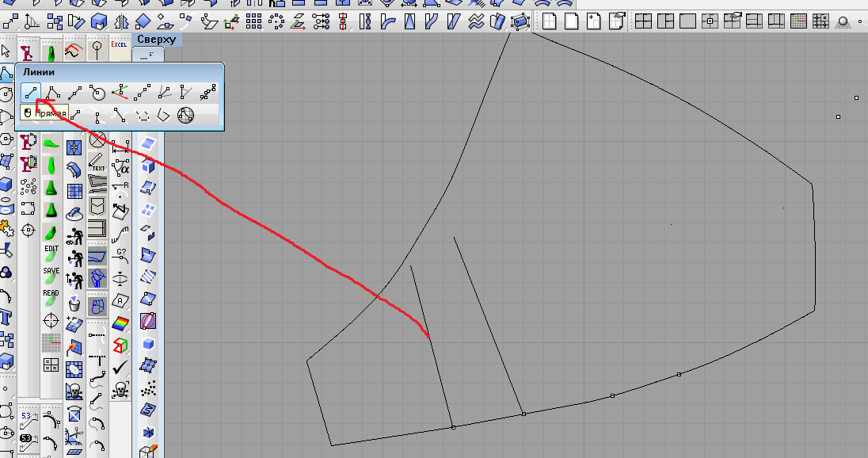Screen dimensions: 868x458
Task: Click the READ shoe last icon
Action: click(x=51, y=297)
